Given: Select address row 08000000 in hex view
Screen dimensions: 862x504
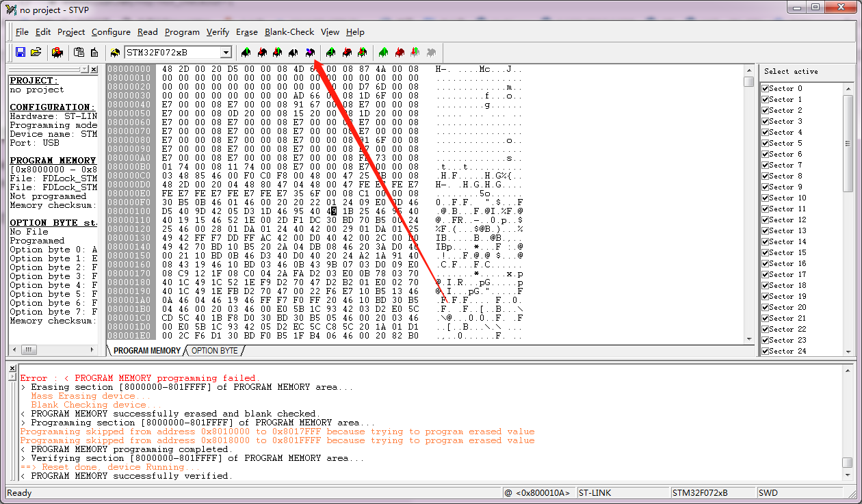Looking at the screenshot, I should (129, 69).
